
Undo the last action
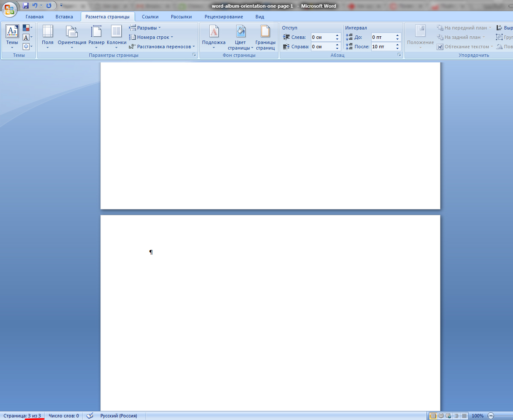point(35,6)
